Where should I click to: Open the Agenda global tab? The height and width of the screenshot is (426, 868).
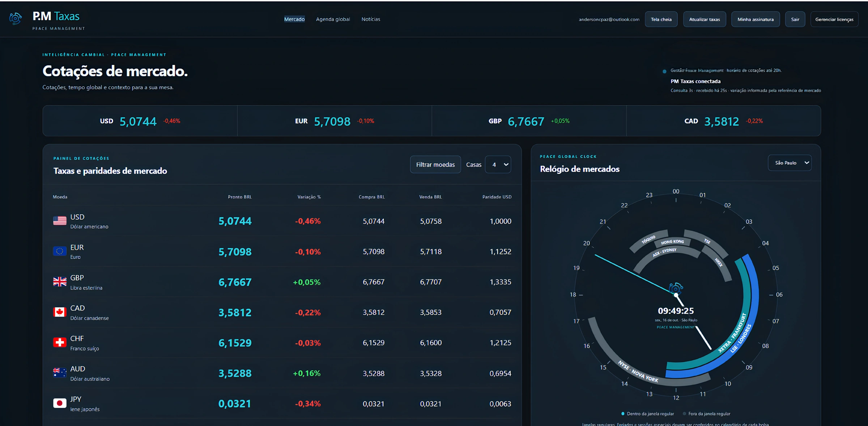[333, 19]
